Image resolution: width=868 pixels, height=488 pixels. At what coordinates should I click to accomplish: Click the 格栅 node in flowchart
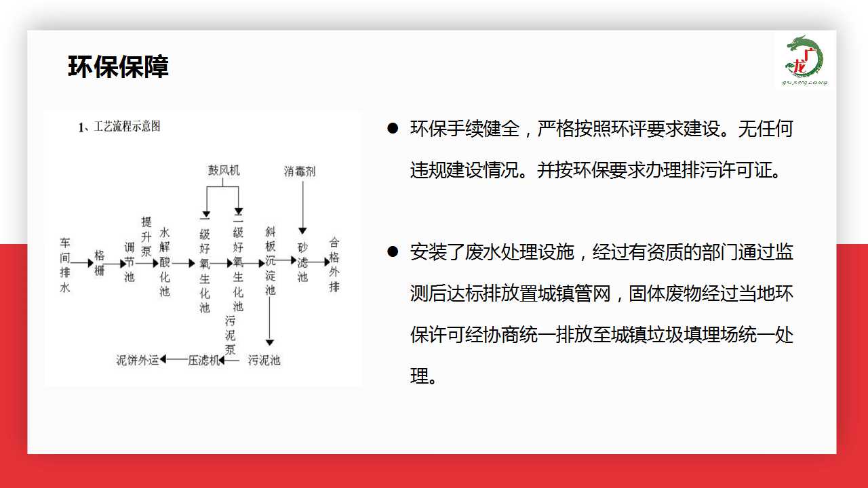click(x=100, y=263)
